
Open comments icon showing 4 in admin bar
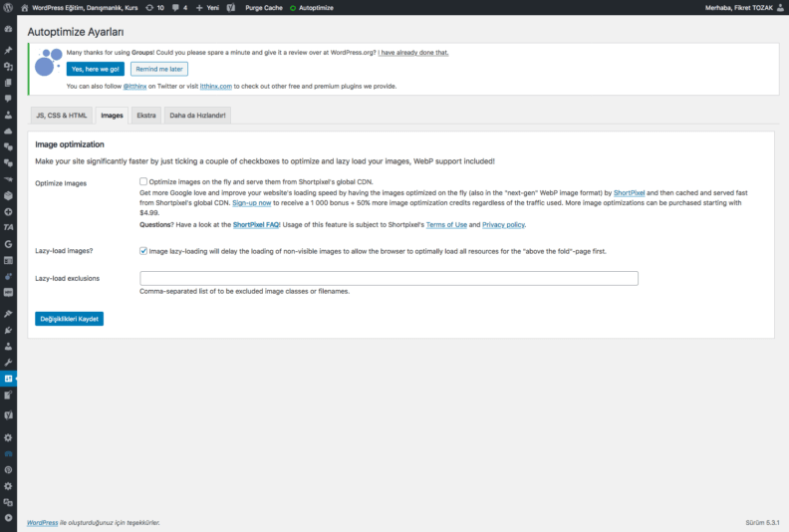tap(179, 8)
